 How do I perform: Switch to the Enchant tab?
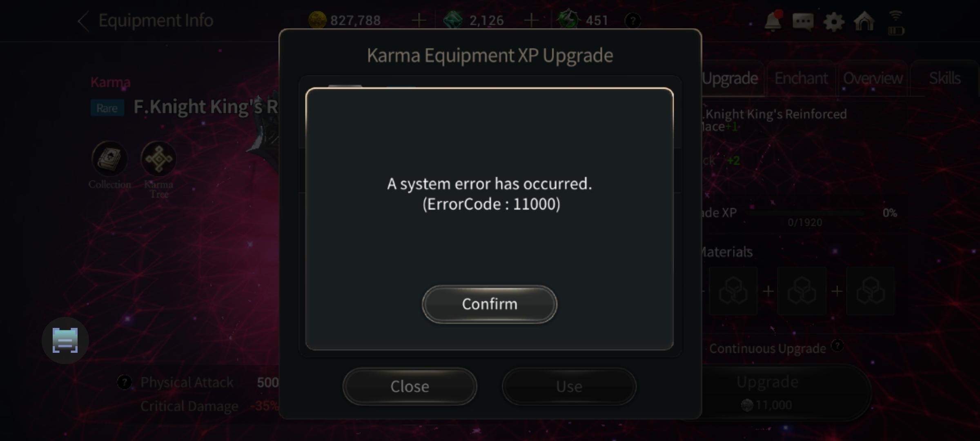(801, 78)
